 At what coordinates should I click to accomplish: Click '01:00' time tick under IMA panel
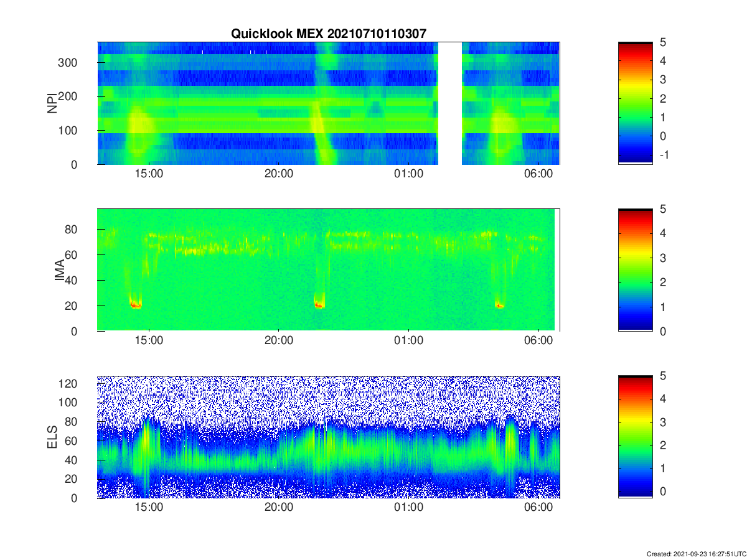pyautogui.click(x=408, y=342)
